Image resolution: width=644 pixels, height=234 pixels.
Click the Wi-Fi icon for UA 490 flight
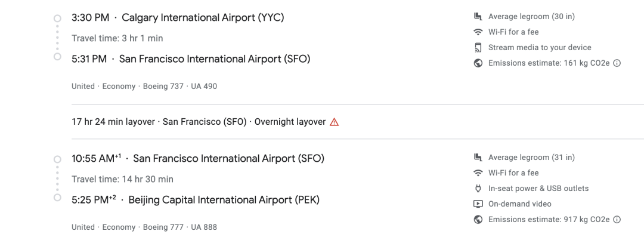tap(478, 32)
